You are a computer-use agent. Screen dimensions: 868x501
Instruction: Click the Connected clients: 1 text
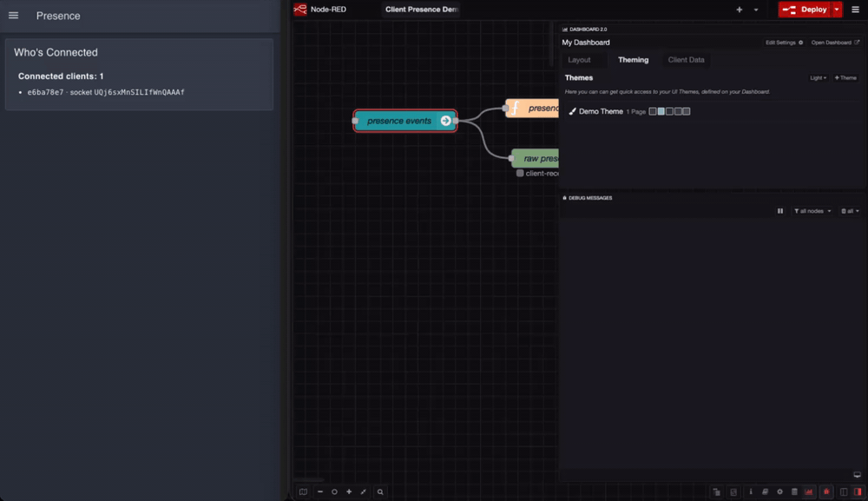click(61, 76)
